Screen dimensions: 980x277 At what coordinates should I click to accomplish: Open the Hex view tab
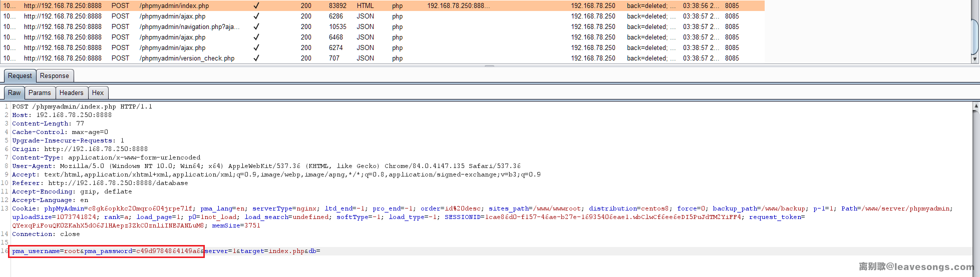(x=98, y=93)
